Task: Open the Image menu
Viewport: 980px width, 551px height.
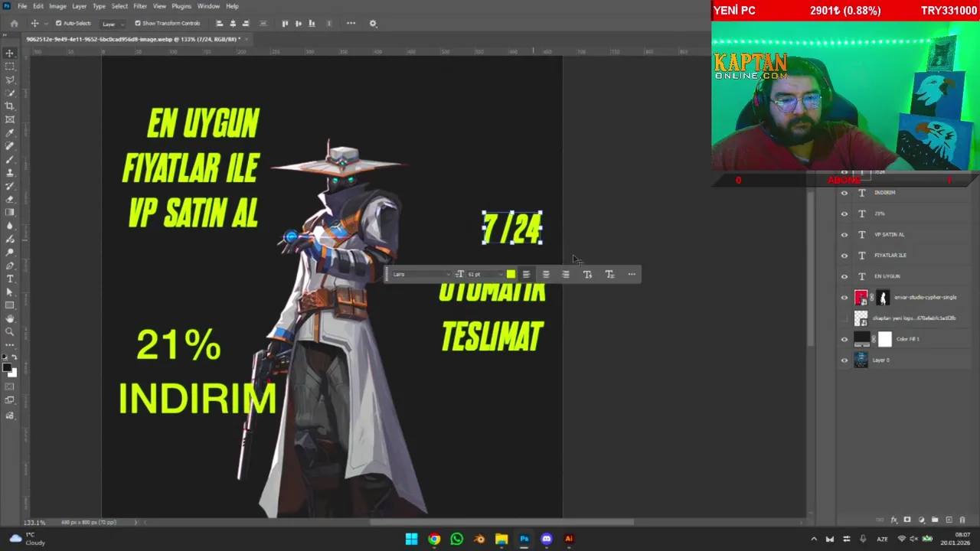Action: tap(57, 6)
